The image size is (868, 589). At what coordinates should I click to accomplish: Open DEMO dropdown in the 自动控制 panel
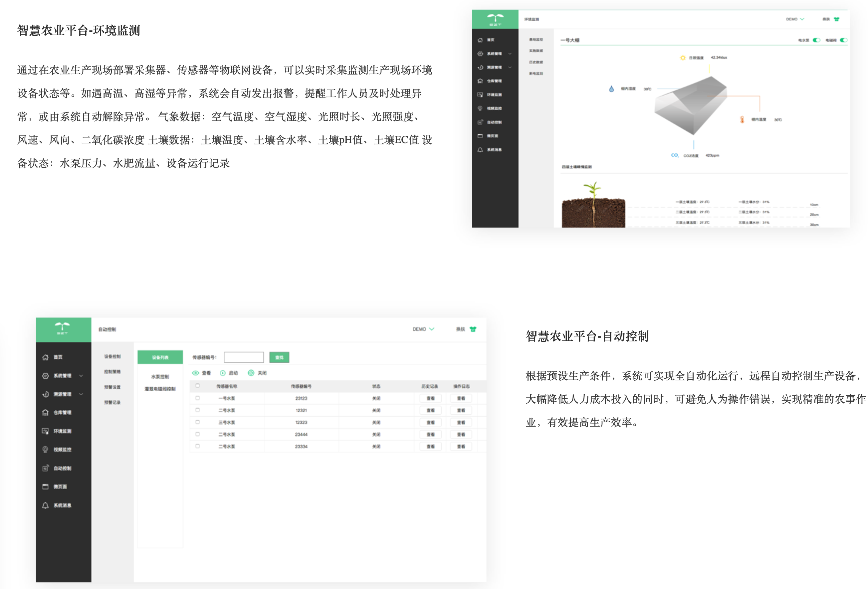pos(423,329)
